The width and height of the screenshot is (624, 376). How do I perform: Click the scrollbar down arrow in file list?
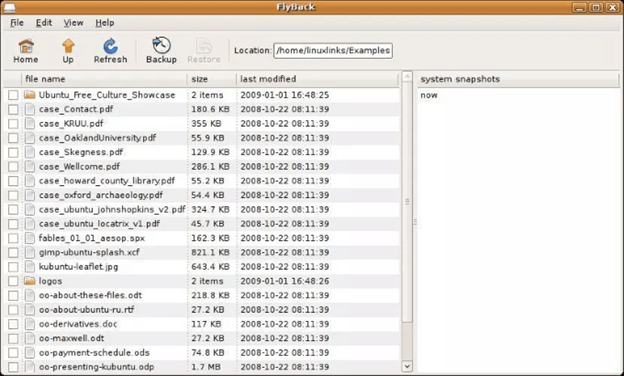tap(407, 366)
